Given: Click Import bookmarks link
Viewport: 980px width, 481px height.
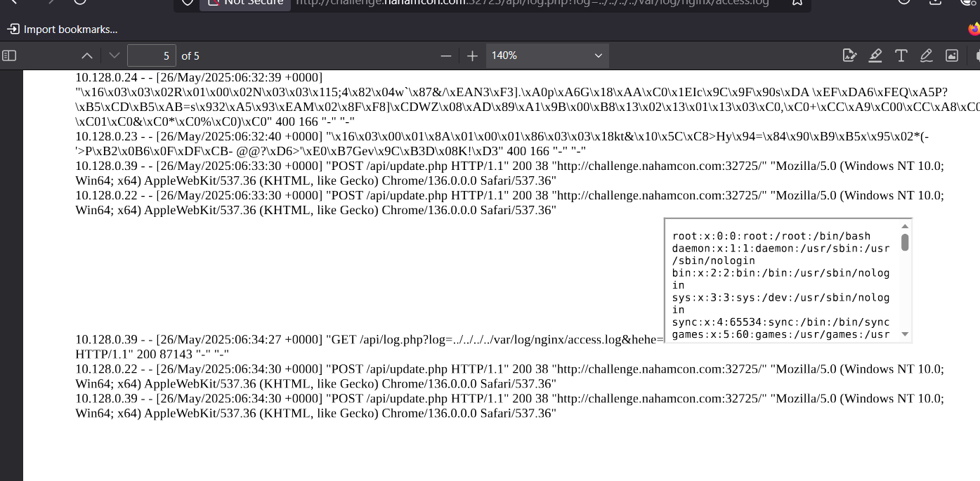Looking at the screenshot, I should (x=63, y=29).
